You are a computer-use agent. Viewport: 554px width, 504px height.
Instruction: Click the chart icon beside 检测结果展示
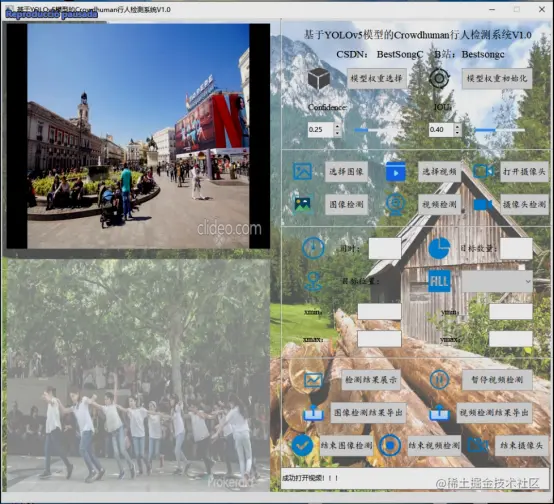pyautogui.click(x=313, y=380)
